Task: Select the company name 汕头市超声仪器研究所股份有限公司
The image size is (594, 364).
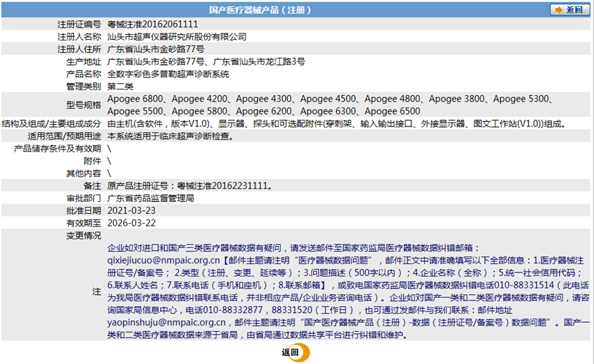Action: pyautogui.click(x=177, y=37)
